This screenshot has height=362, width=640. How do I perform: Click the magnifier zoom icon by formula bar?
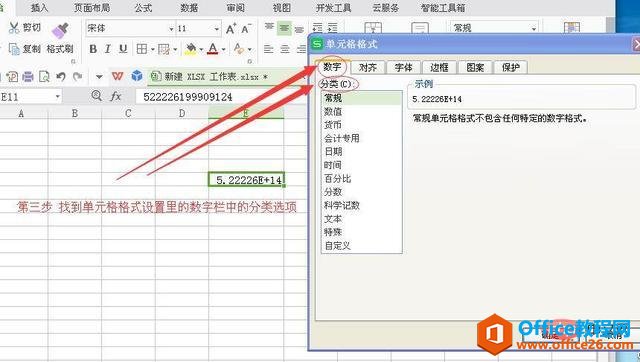pyautogui.click(x=97, y=96)
